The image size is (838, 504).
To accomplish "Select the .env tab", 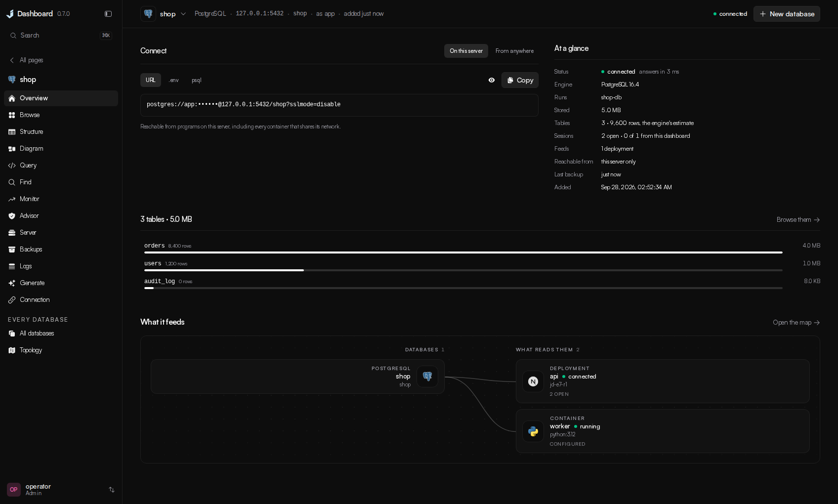I will click(x=174, y=80).
